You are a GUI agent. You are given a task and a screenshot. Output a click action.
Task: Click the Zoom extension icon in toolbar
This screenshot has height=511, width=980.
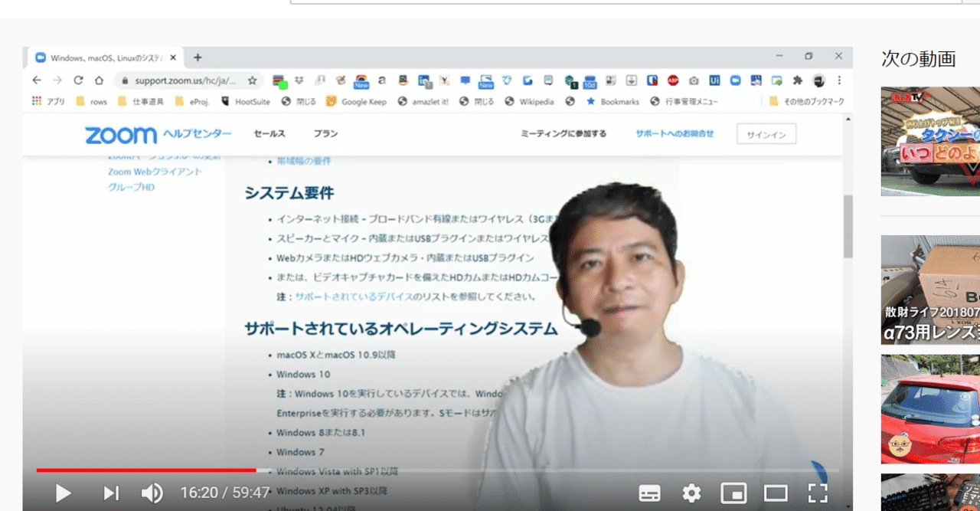click(x=735, y=80)
